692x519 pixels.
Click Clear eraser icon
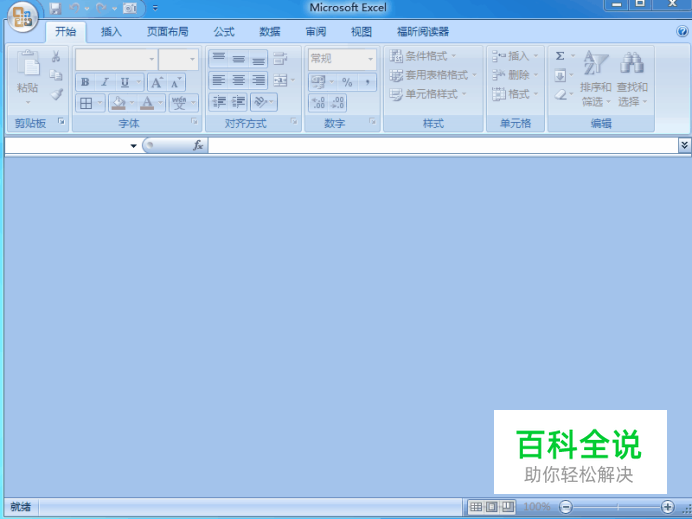[x=560, y=94]
